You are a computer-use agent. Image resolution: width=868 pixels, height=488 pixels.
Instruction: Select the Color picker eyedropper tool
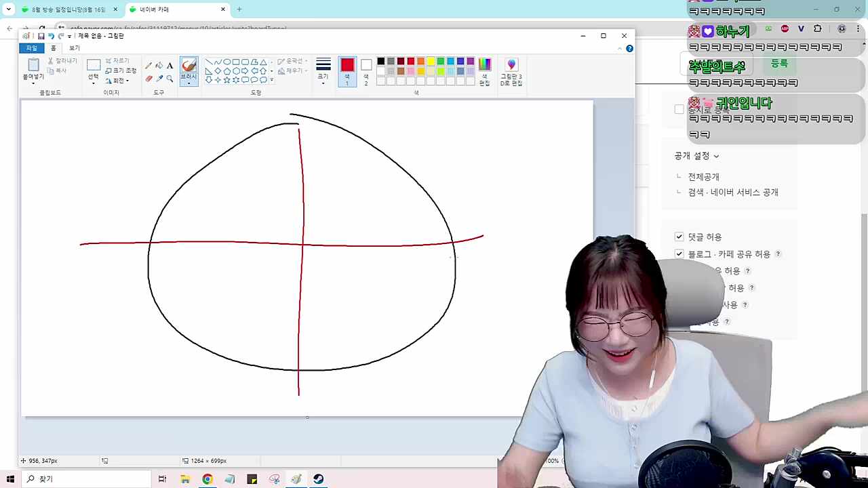click(159, 79)
